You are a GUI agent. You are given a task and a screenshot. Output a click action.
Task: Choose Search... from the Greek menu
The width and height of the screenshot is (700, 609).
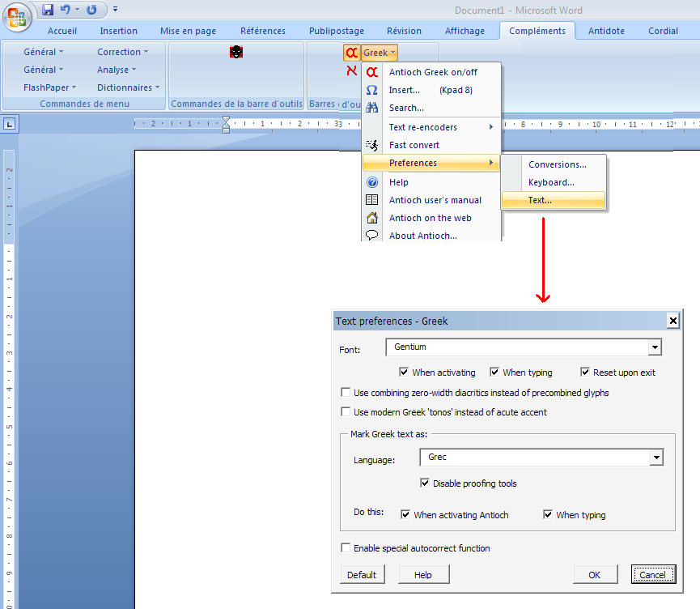click(x=431, y=108)
